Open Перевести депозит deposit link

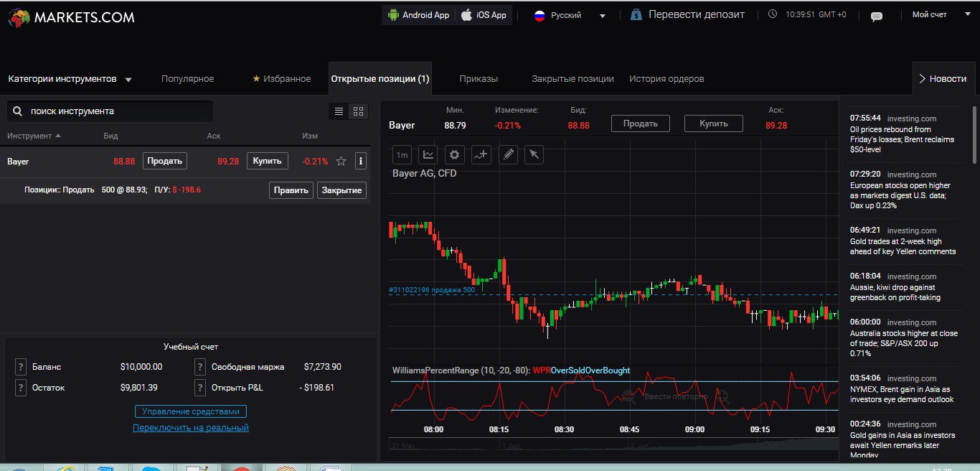pos(688,14)
